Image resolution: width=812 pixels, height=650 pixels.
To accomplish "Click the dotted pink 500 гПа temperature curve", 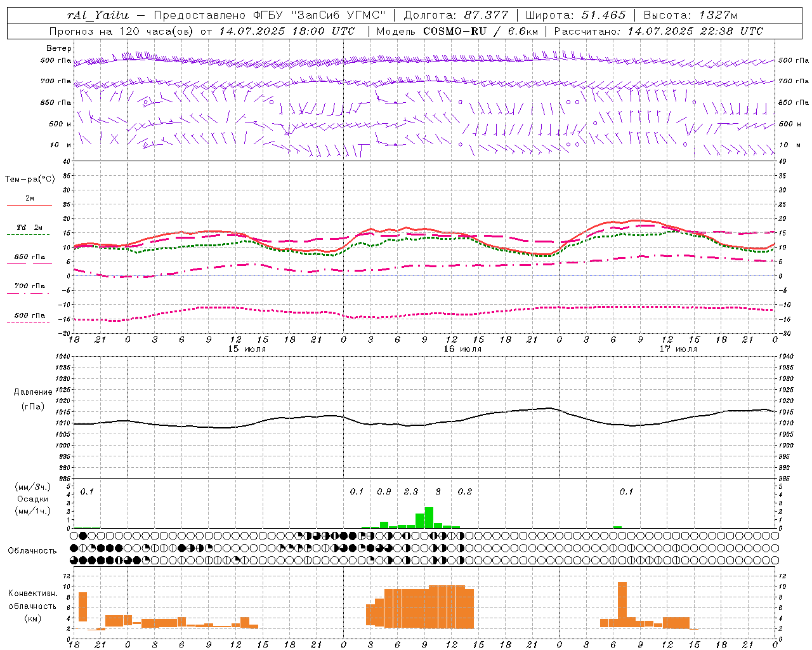I will tap(425, 314).
